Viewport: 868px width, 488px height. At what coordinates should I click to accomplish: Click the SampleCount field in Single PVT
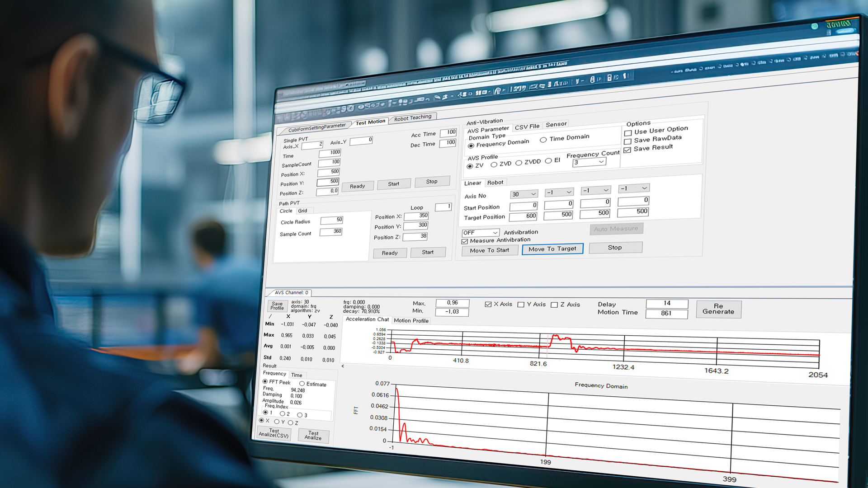[329, 162]
